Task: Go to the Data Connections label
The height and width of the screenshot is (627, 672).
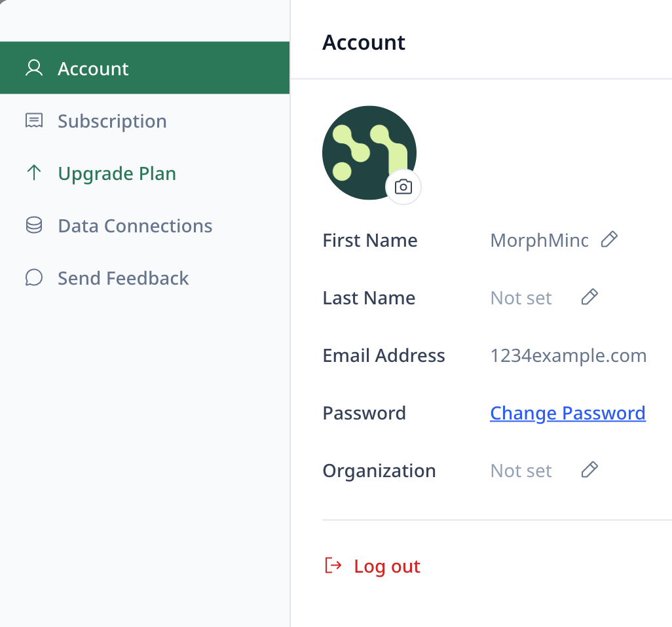Action: 135,226
